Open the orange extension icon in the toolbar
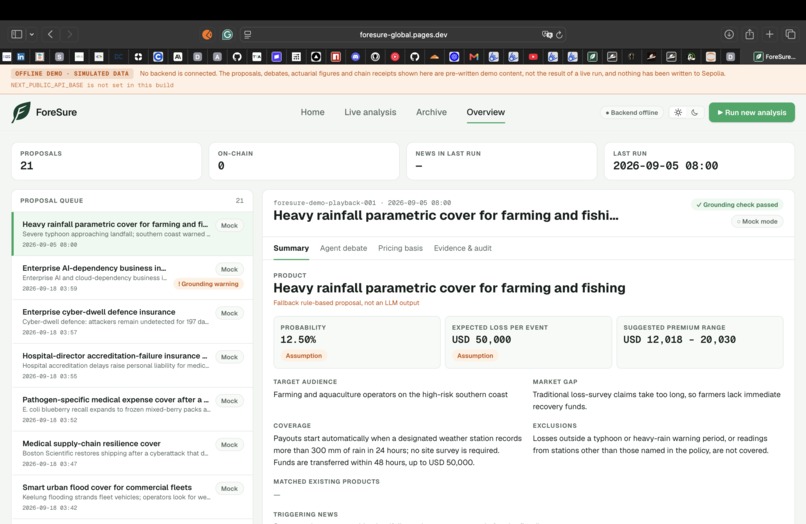The image size is (806, 524). click(x=207, y=34)
